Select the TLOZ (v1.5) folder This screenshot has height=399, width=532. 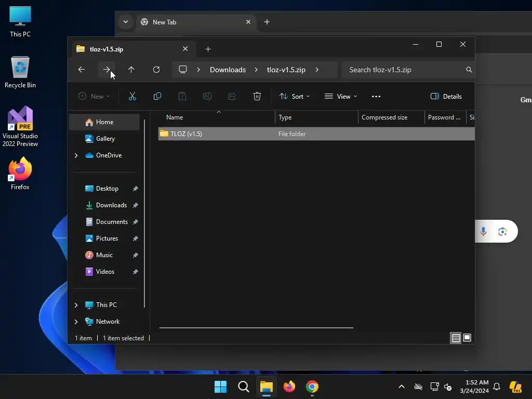[x=316, y=134]
